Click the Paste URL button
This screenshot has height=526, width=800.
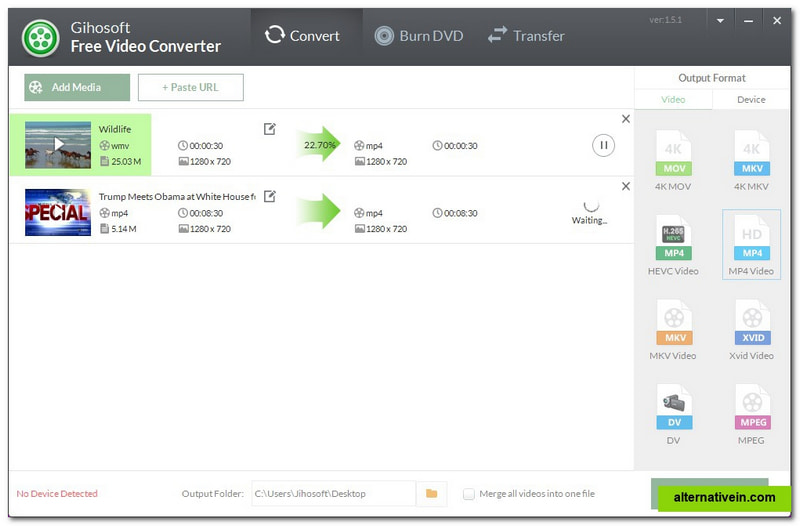(190, 87)
